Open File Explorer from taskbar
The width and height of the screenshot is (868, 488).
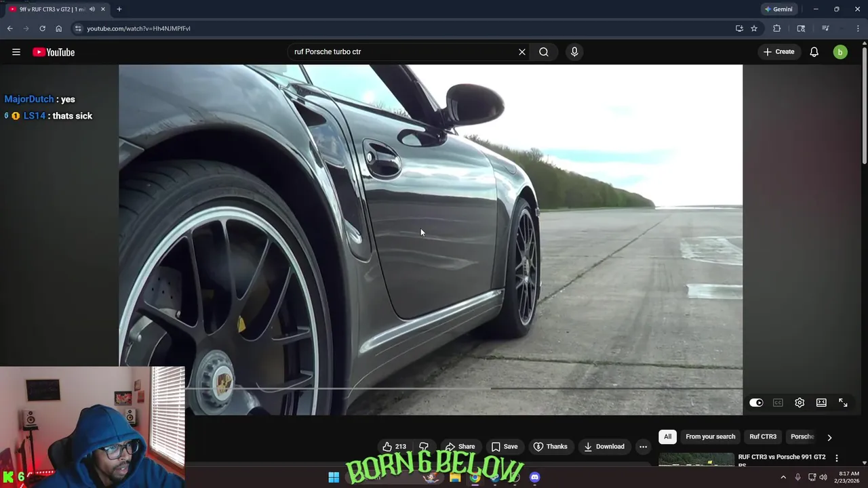pyautogui.click(x=455, y=478)
